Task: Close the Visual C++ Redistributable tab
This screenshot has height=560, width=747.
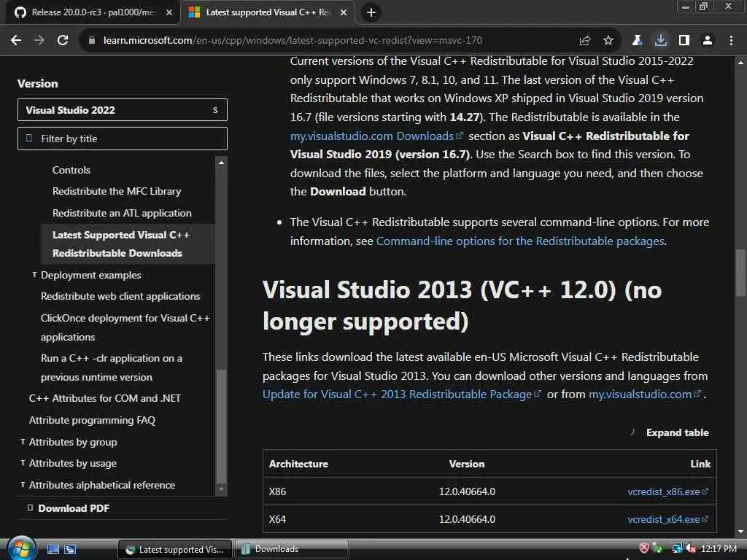Action: [x=344, y=12]
